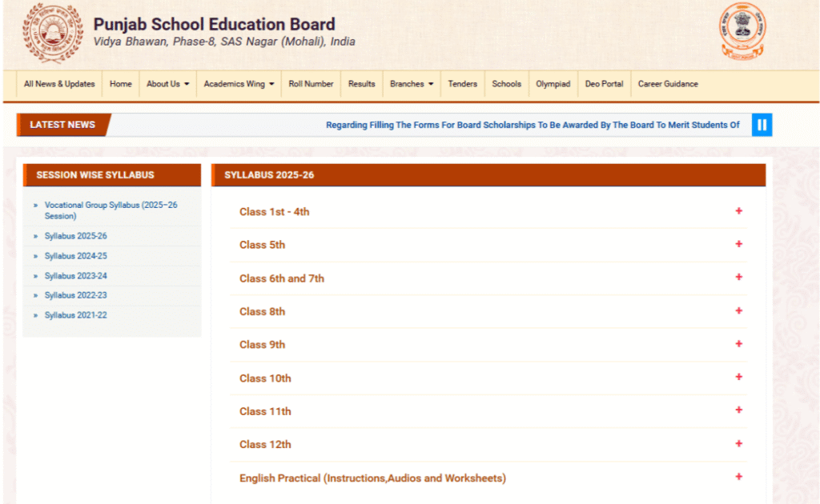The width and height of the screenshot is (820, 504).
Task: Expand English Practical instructions and worksheets
Action: (x=488, y=478)
